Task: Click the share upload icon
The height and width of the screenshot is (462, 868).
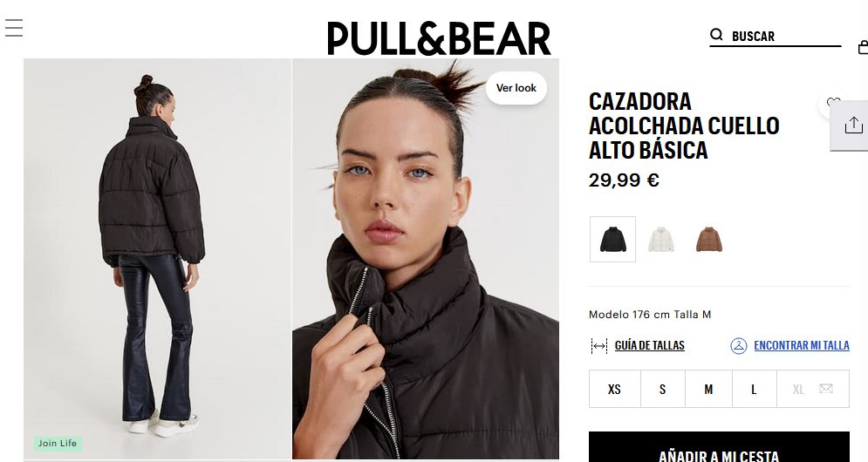Action: [854, 125]
